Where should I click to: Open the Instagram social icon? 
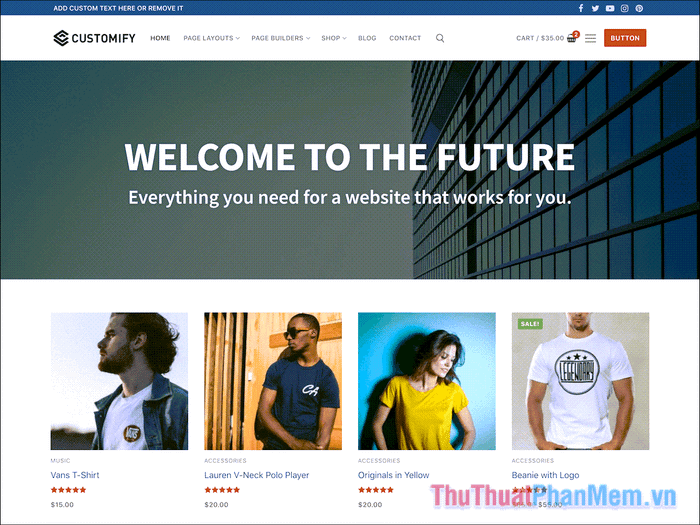(x=625, y=8)
